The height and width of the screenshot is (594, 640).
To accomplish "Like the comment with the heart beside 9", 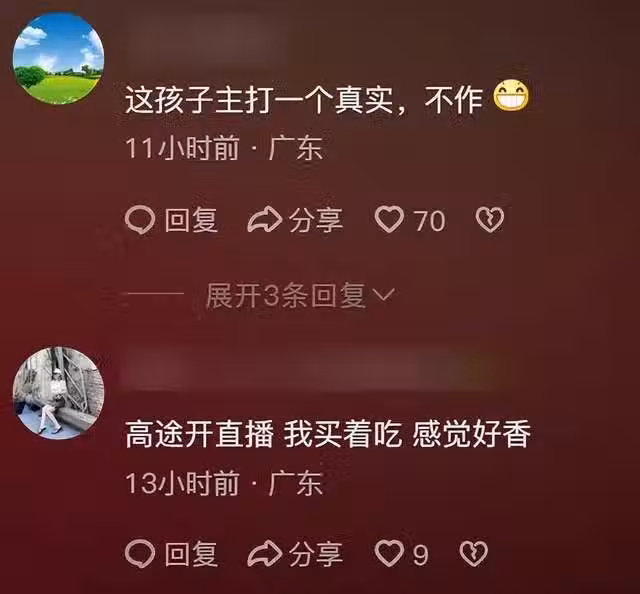I will point(389,554).
